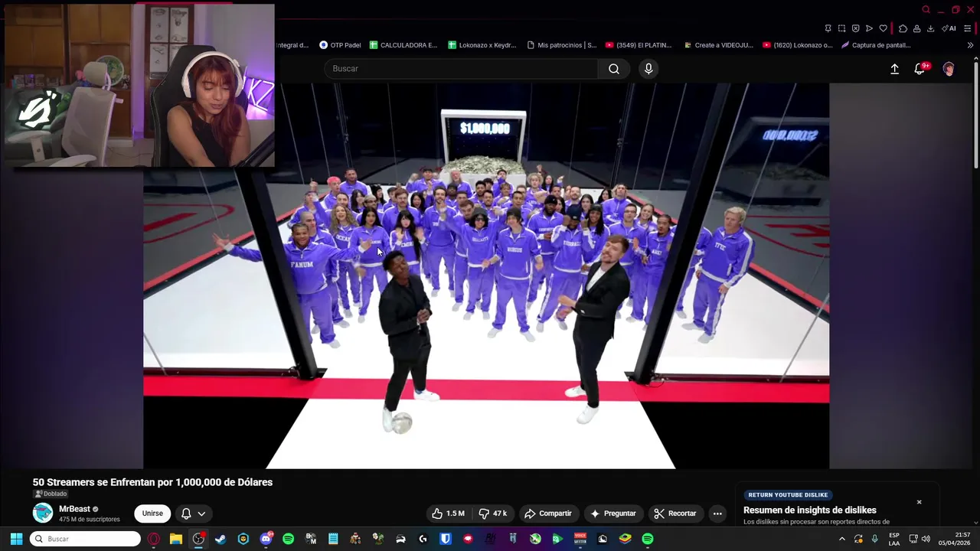The height and width of the screenshot is (551, 980).
Task: Dislike the video showing 47 k
Action: click(493, 514)
